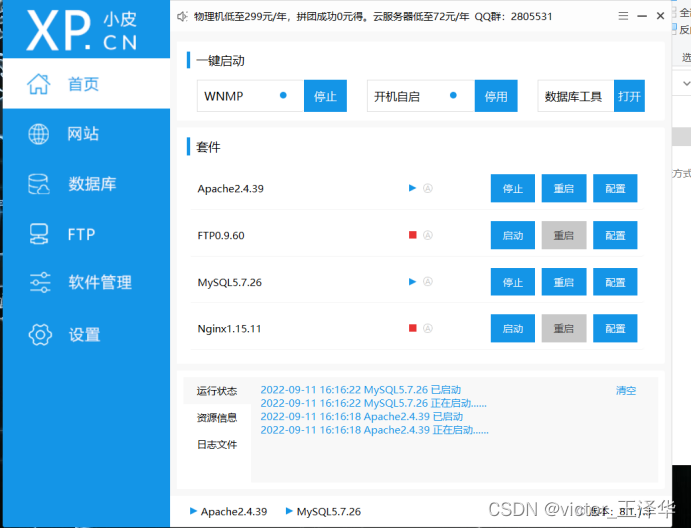This screenshot has width=692, height=528.
Task: Click the XP.CN 小皮 logo
Action: click(82, 30)
